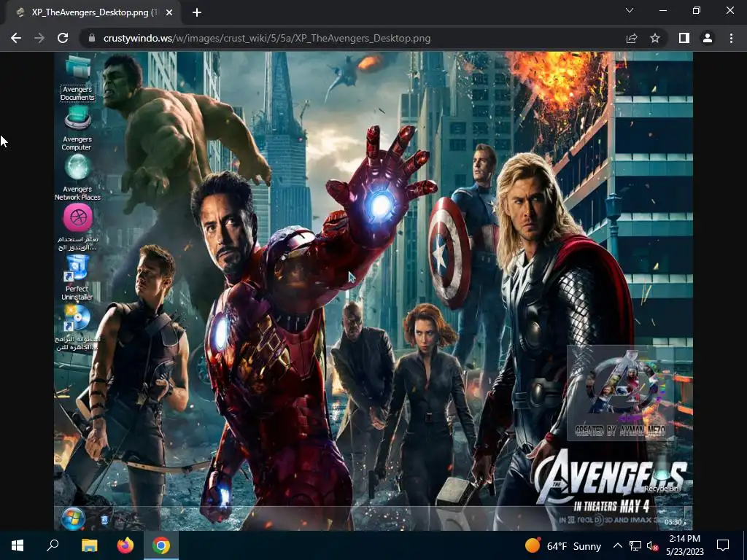Open the tab search dropdown chevron
Viewport: 747px width, 560px height.
pyautogui.click(x=630, y=10)
